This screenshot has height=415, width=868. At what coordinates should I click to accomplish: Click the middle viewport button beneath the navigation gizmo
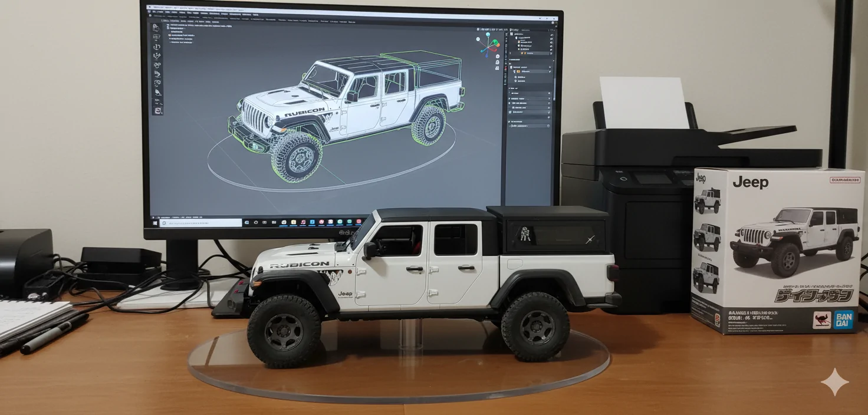(497, 62)
